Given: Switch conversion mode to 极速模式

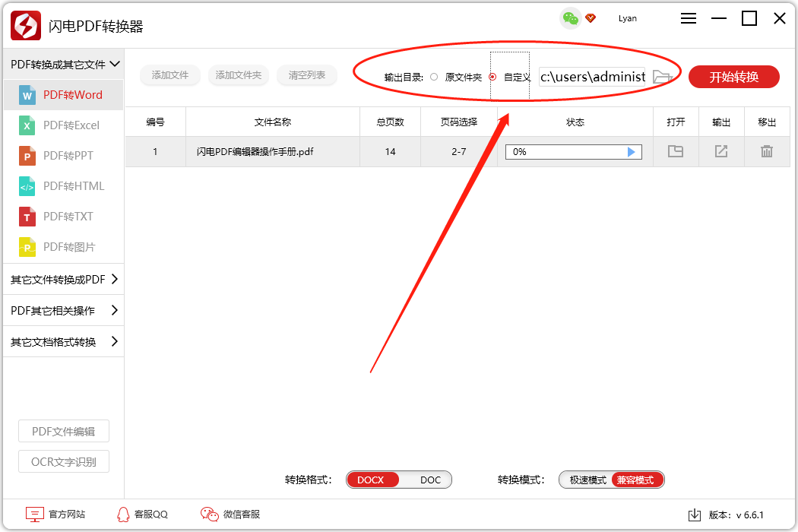Looking at the screenshot, I should point(587,480).
